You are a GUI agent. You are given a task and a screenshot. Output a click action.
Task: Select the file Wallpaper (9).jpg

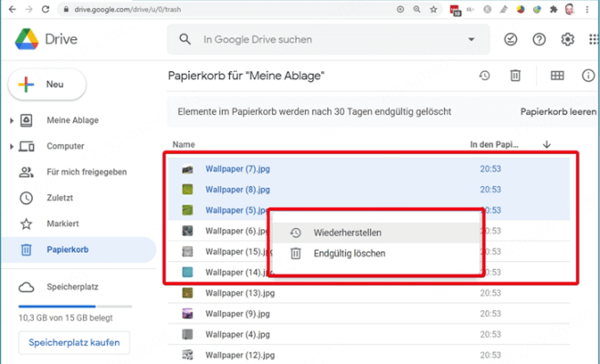pos(369,314)
